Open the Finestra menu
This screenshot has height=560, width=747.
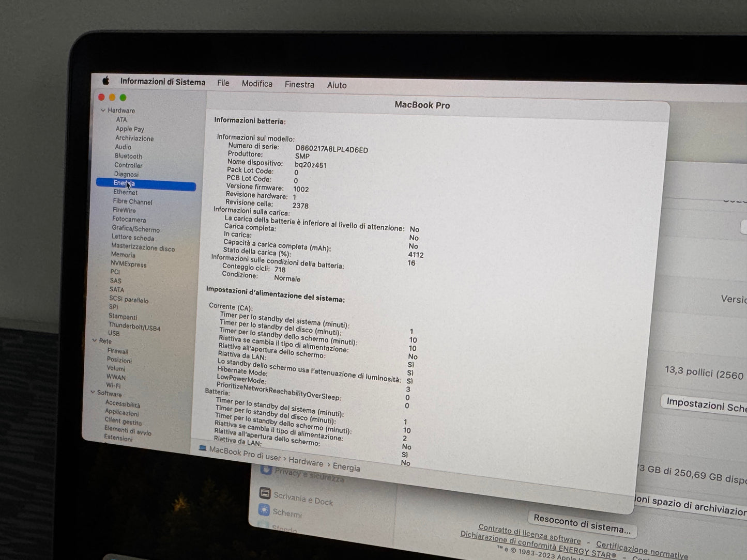[299, 84]
